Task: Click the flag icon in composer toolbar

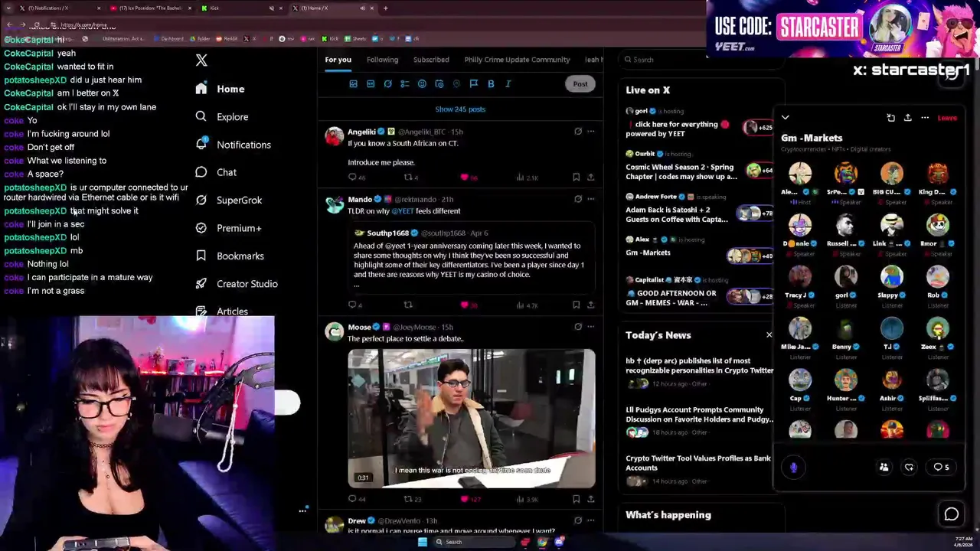Action: pyautogui.click(x=474, y=84)
